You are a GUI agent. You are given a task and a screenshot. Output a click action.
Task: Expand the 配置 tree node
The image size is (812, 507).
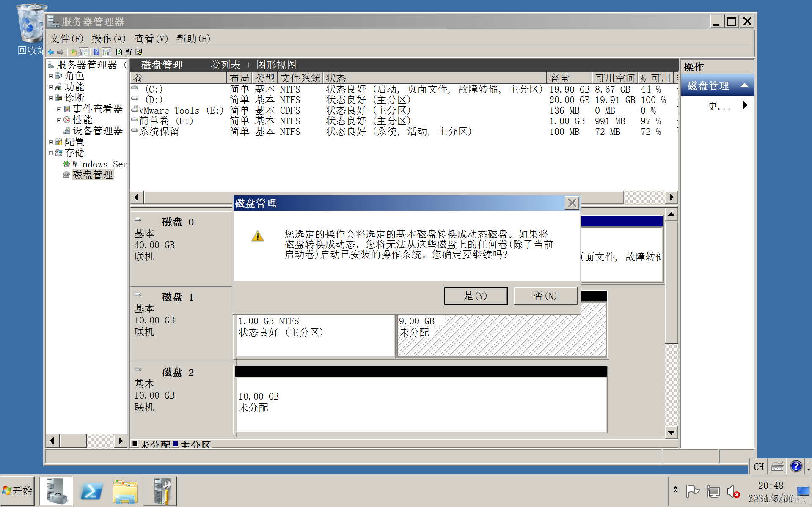point(51,143)
